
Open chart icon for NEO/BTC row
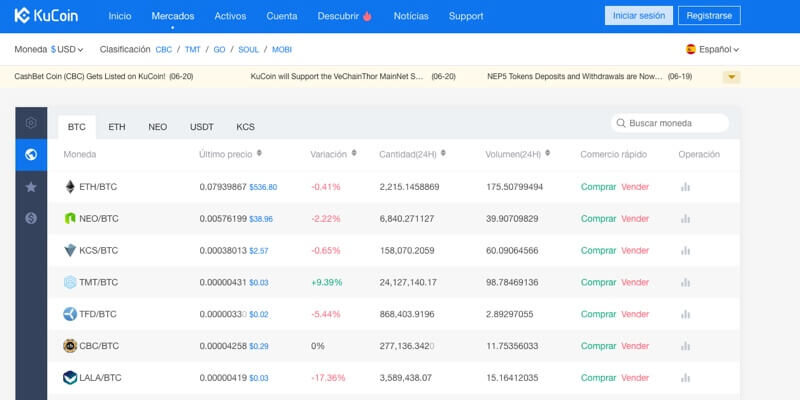tap(685, 219)
